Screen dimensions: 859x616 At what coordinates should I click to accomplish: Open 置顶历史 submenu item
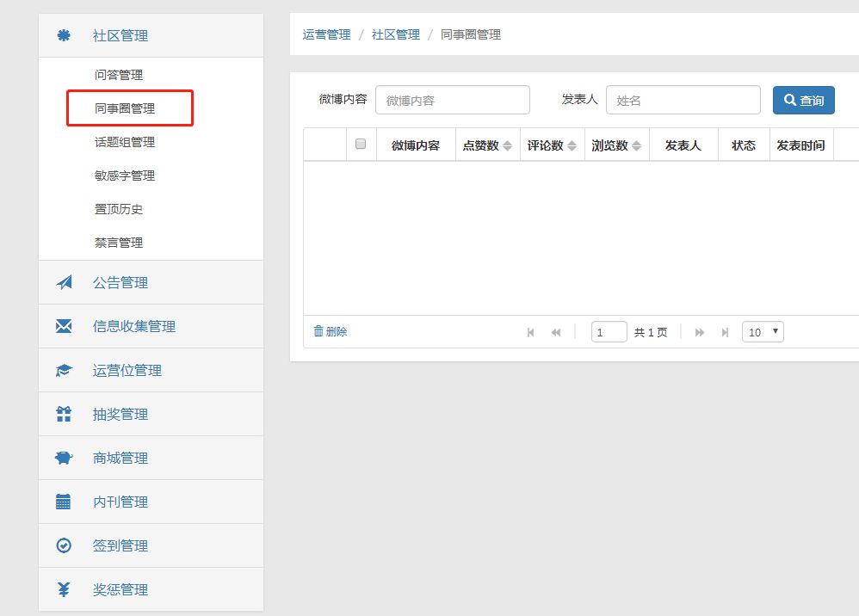[x=119, y=209]
